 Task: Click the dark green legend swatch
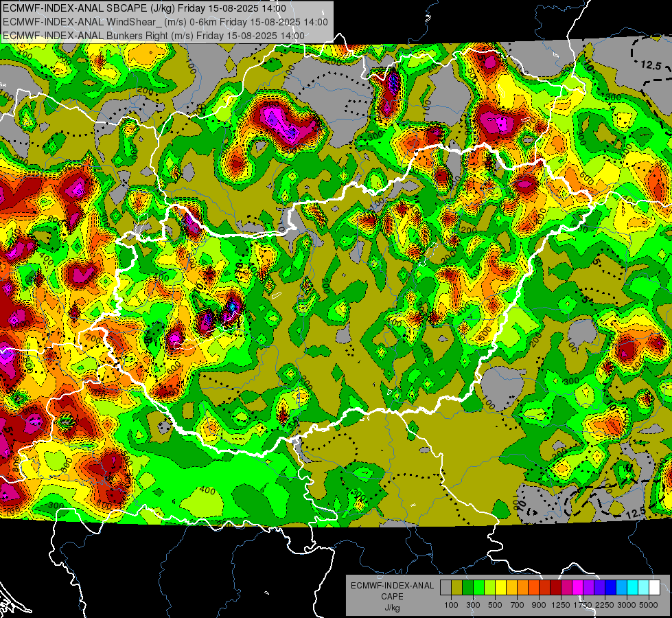point(467,587)
